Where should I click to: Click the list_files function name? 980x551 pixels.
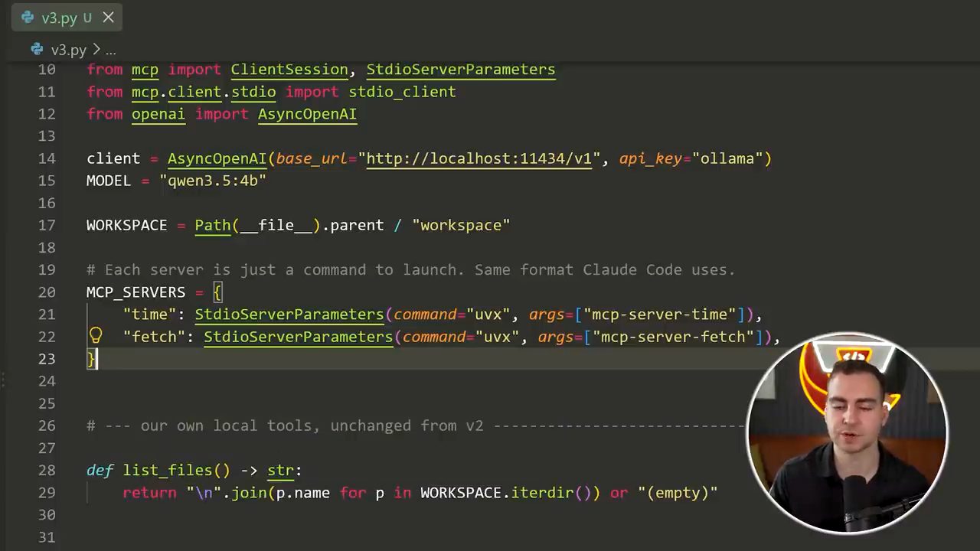click(x=168, y=471)
